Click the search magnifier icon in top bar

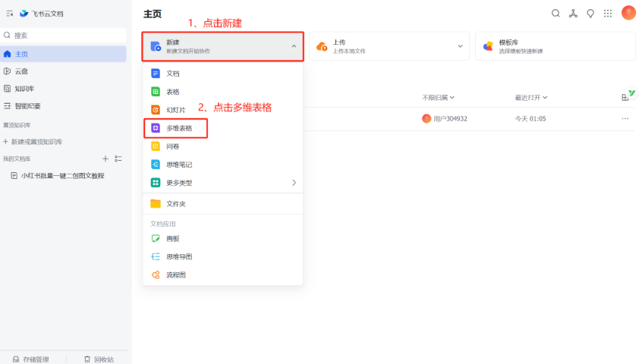click(x=556, y=14)
